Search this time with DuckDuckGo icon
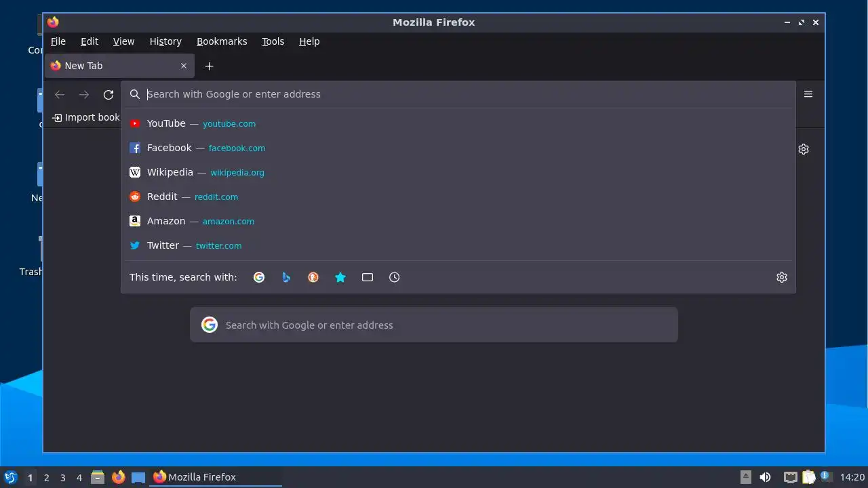This screenshot has width=868, height=488. [x=313, y=277]
